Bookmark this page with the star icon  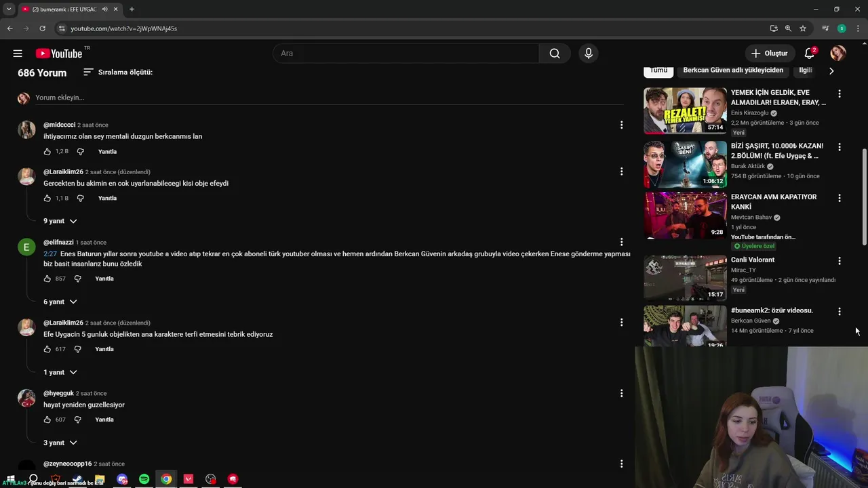coord(803,28)
